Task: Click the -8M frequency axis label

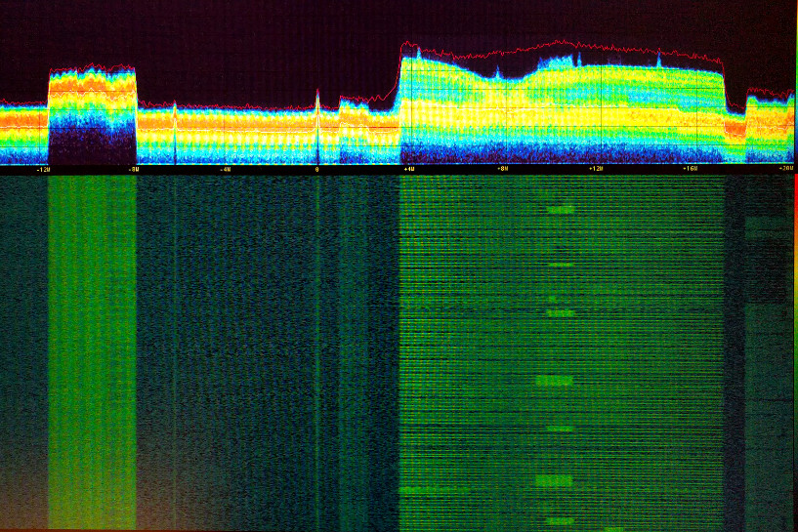Action: [x=134, y=170]
